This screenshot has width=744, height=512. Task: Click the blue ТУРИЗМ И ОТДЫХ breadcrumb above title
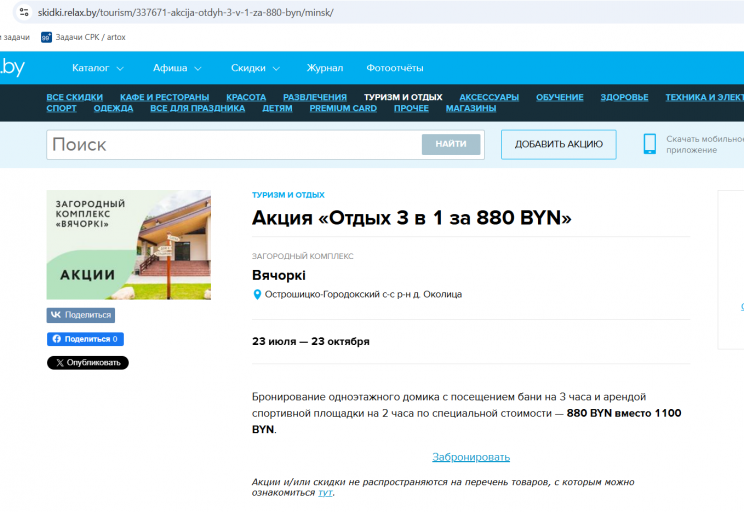click(288, 195)
